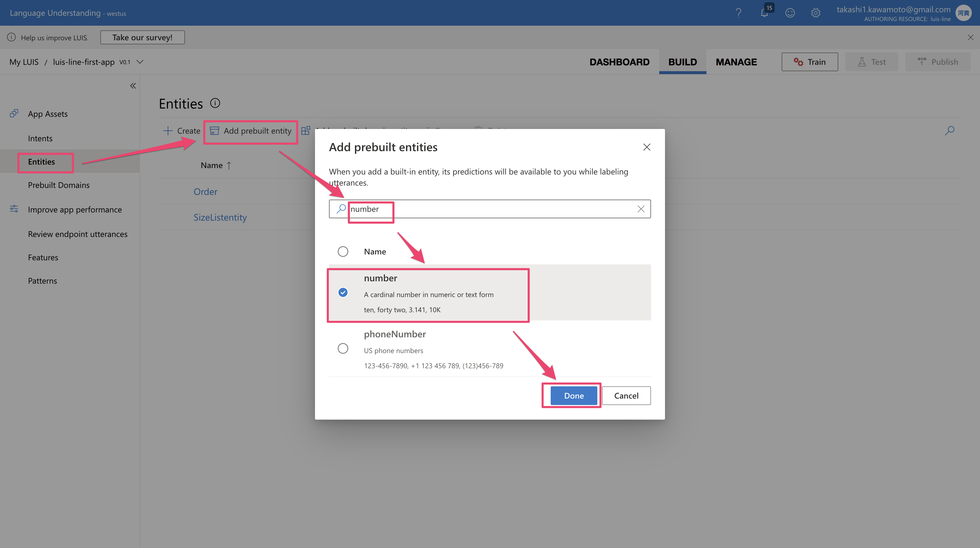Switch to the DASHBOARD tab

pos(619,62)
